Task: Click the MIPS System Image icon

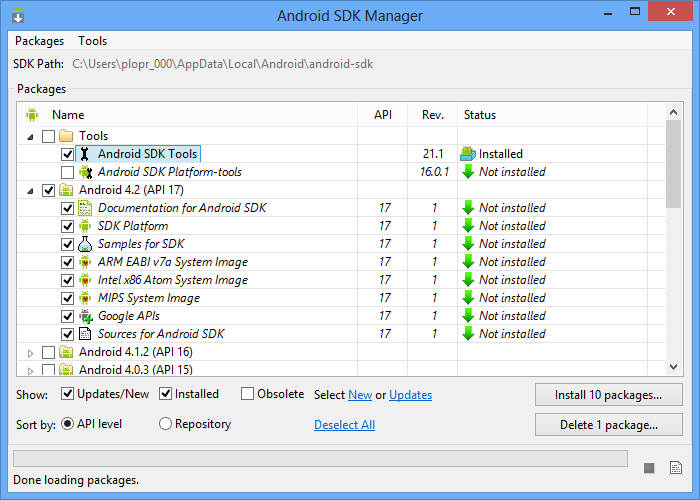Action: [x=85, y=298]
